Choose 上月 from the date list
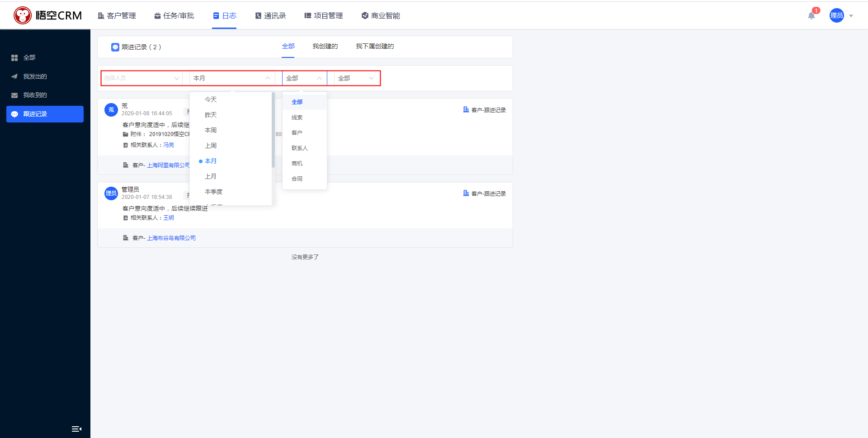The image size is (868, 438). tap(231, 176)
